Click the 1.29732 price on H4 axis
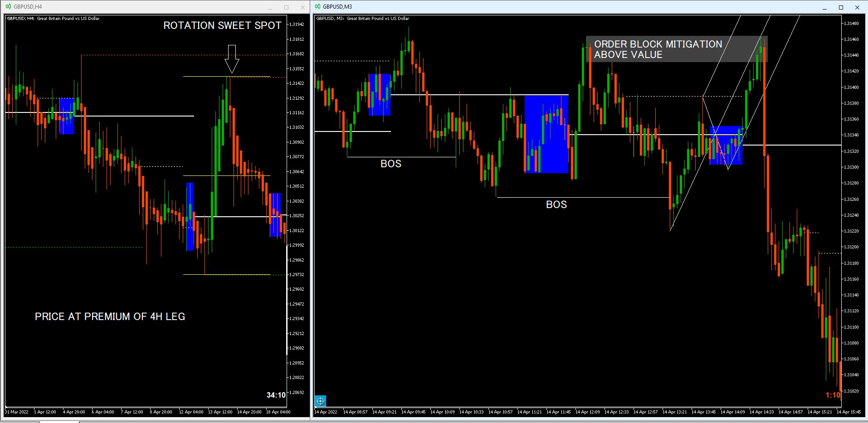 [297, 275]
